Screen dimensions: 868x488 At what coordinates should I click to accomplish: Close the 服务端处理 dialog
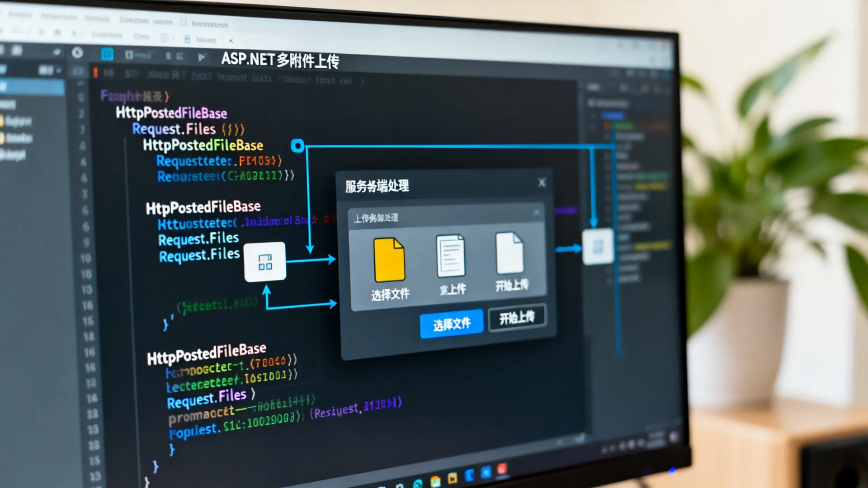click(x=542, y=183)
